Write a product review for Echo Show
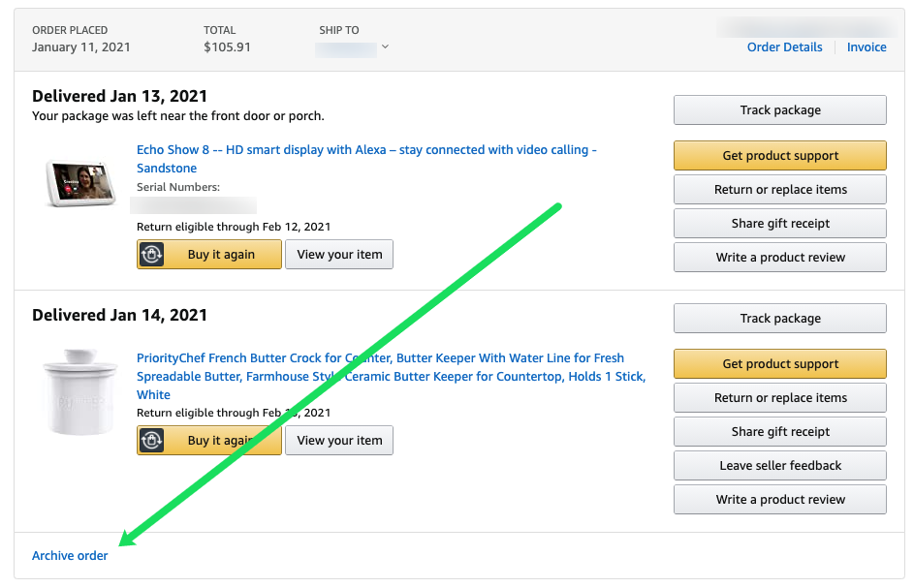The width and height of the screenshot is (914, 588). 780,257
